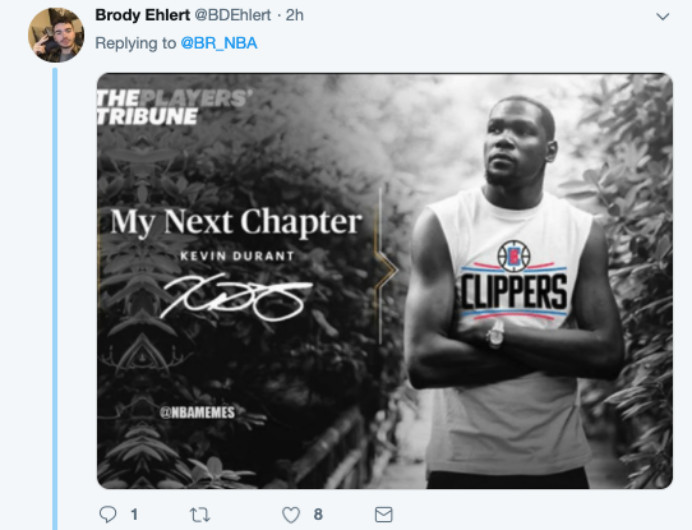Click the reply count number 1
The image size is (692, 530).
(x=133, y=514)
